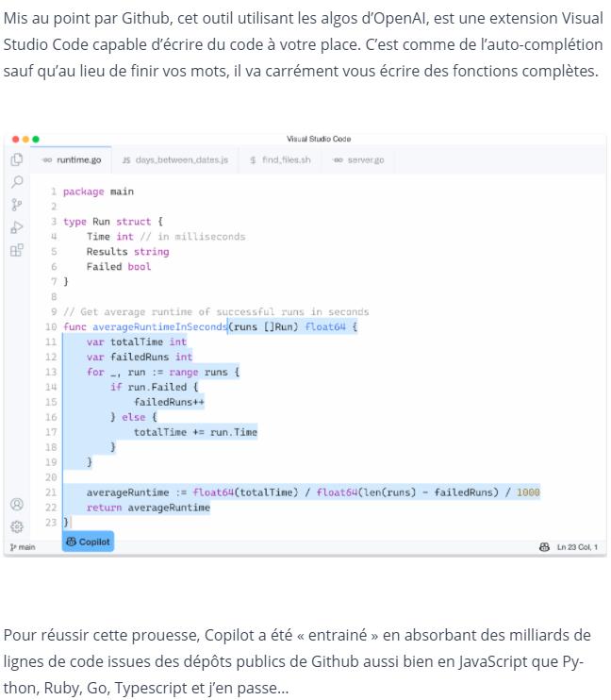Click the comment 'Get average runtime of successful runs'
Screen dimensions: 611x700
[216, 311]
